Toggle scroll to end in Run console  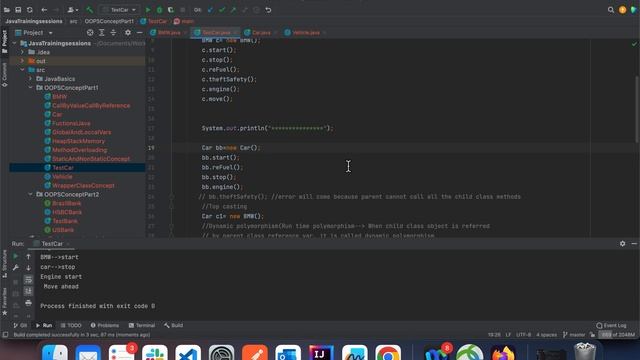click(x=28, y=291)
